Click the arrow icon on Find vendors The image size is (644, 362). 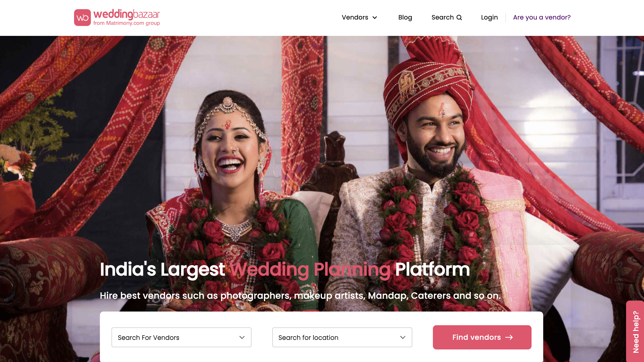click(x=509, y=338)
